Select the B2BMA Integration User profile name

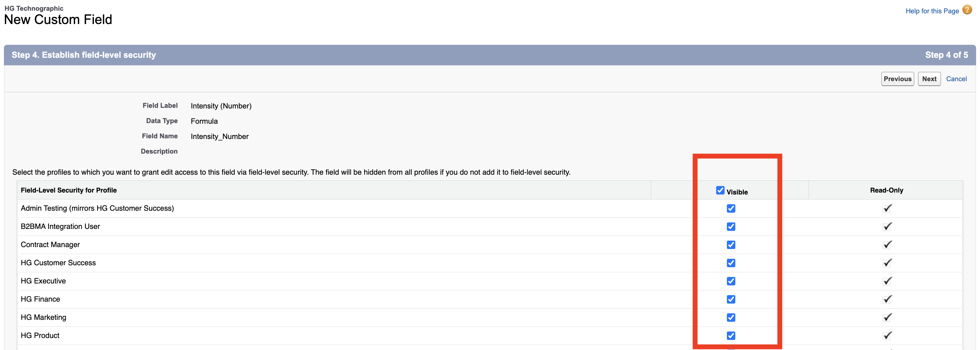click(60, 227)
